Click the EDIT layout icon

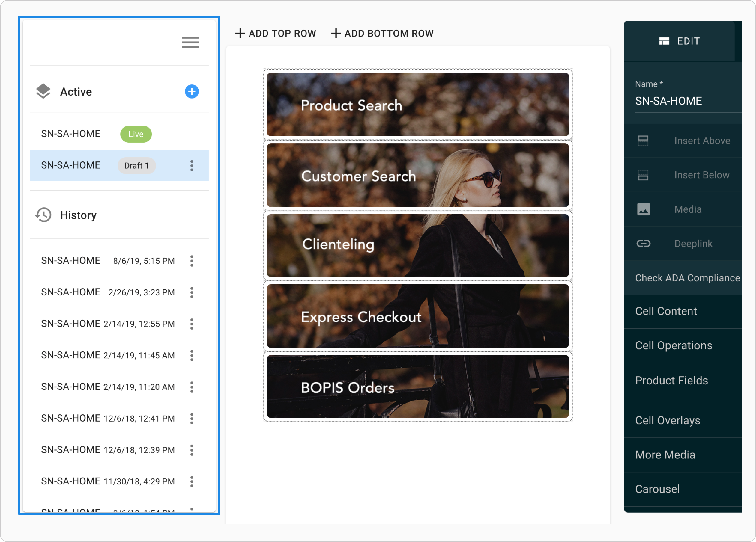pyautogui.click(x=664, y=41)
